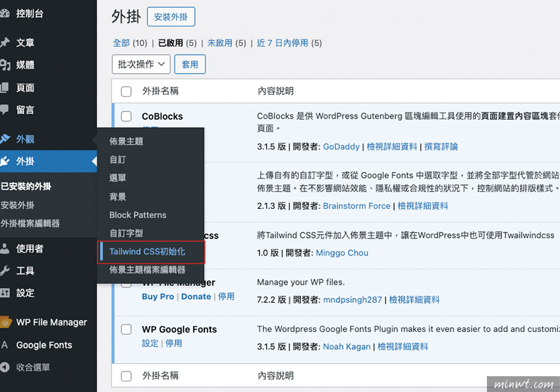Deactivate WP Google Fonts via 停用
The width and height of the screenshot is (560, 392).
tap(173, 343)
